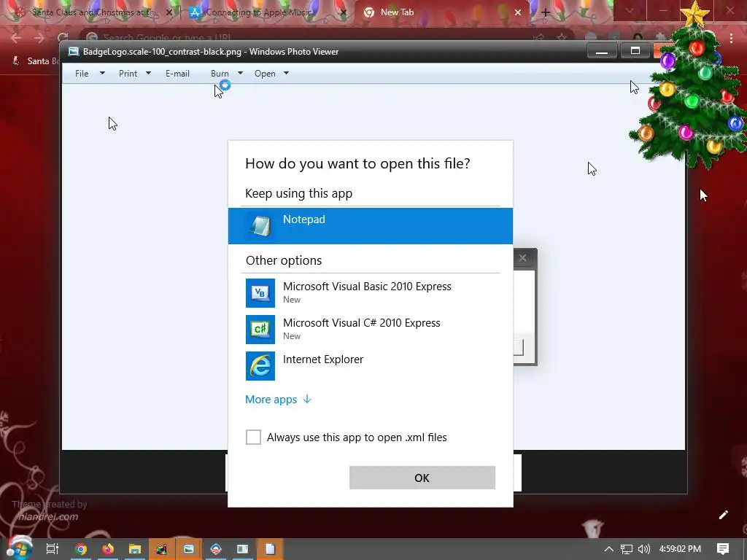The image size is (747, 560).
Task: Launch Firefox from the taskbar
Action: pyautogui.click(x=108, y=549)
